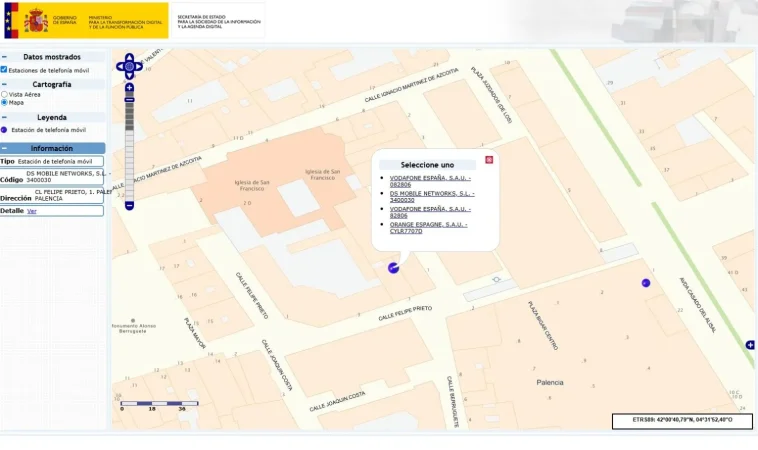Pan the map west with the compass control
The image size is (758, 450).
tap(118, 68)
